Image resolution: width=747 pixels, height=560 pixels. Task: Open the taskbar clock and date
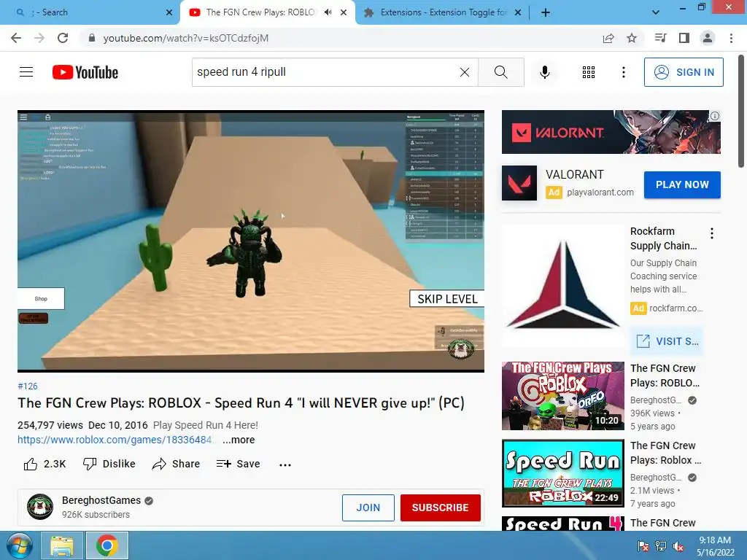click(715, 546)
